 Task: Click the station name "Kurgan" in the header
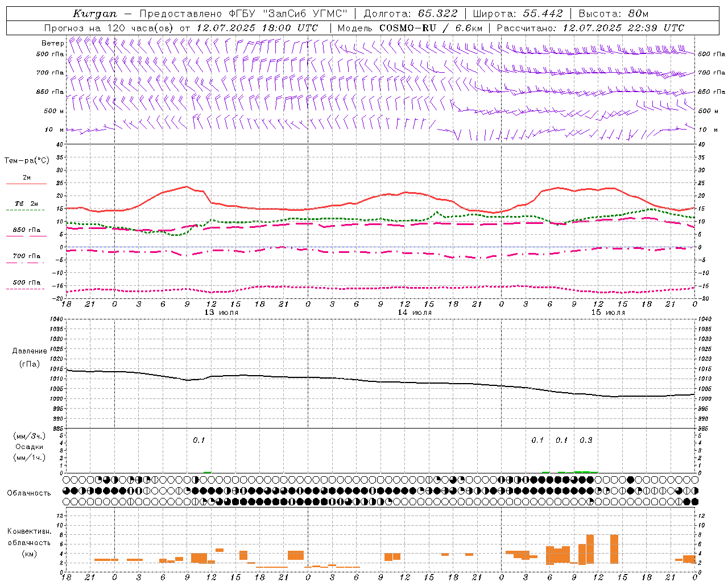pyautogui.click(x=95, y=14)
